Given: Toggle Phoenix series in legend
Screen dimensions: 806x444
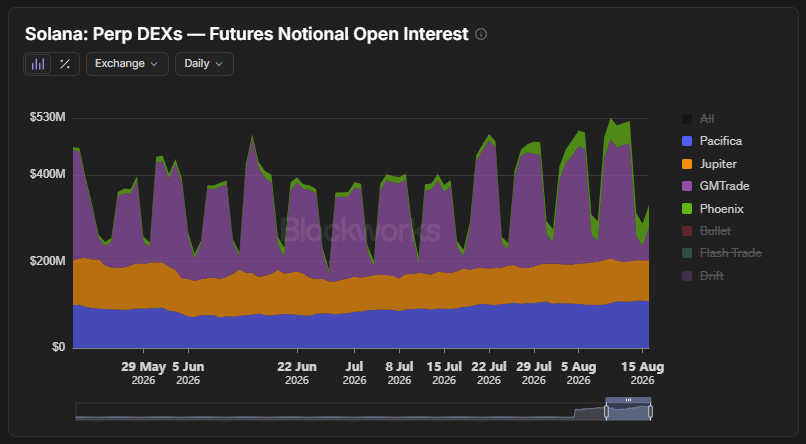Looking at the screenshot, I should [x=712, y=209].
